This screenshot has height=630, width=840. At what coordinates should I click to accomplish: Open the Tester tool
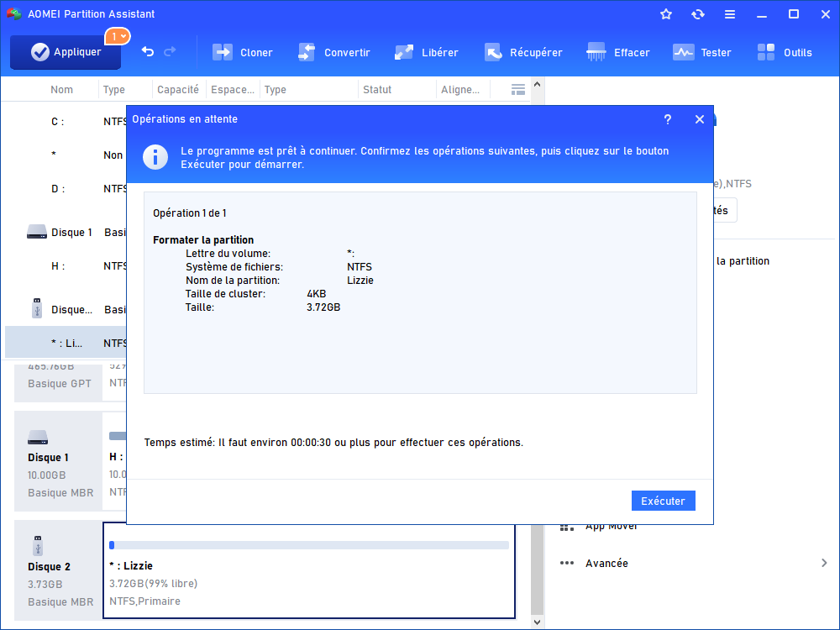[x=702, y=51]
